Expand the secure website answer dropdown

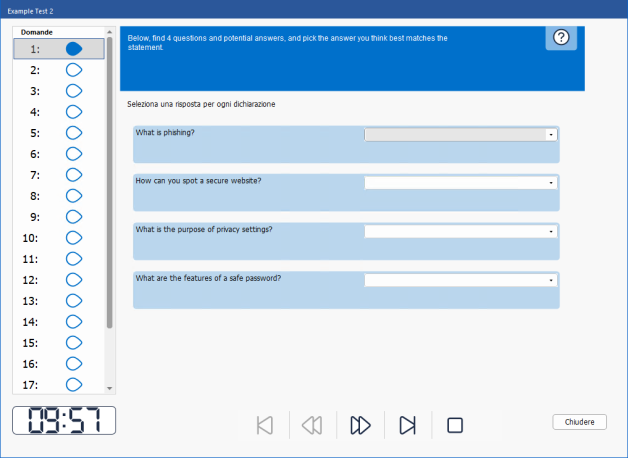point(461,183)
